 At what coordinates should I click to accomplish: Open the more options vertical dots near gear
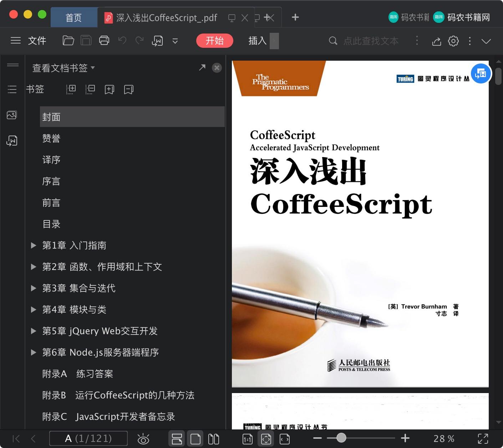470,41
